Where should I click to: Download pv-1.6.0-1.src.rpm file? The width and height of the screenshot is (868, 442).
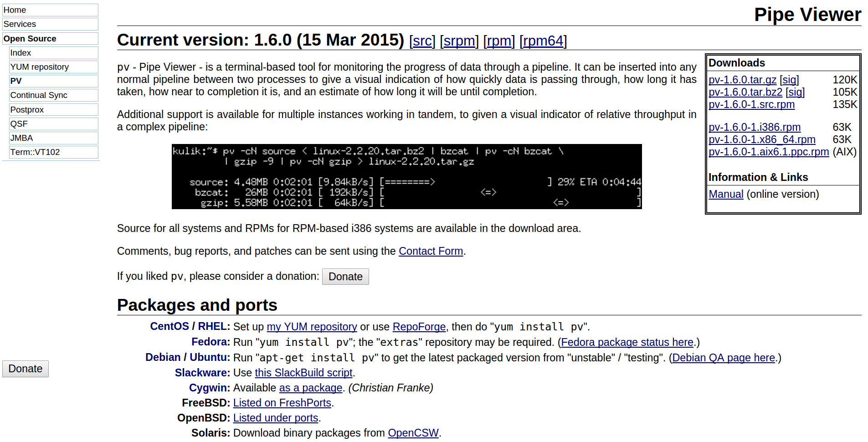point(751,104)
